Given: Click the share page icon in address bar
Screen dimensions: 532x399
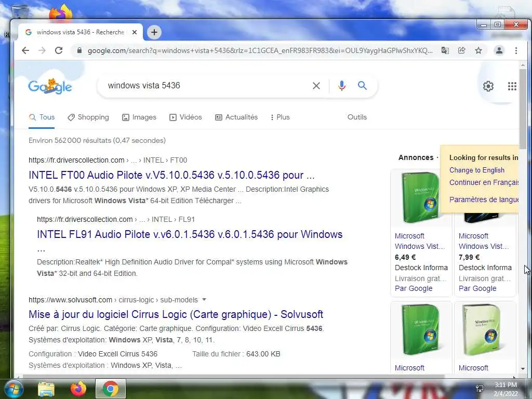Looking at the screenshot, I should [x=461, y=50].
